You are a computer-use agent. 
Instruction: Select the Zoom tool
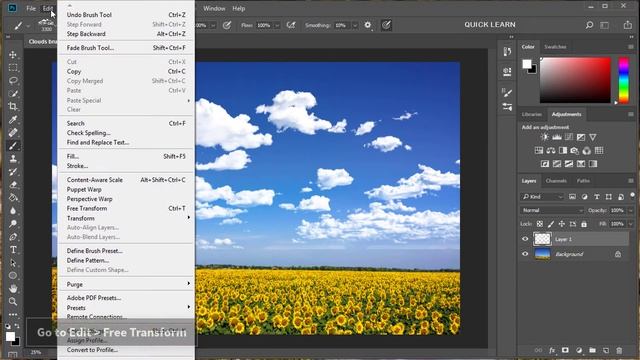[x=13, y=302]
